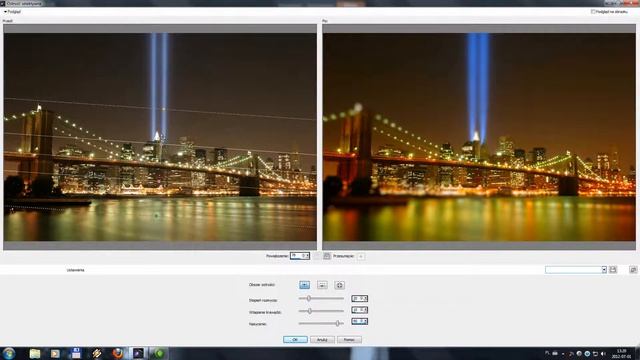Viewport: 640px width, 360px height.
Task: Click the green app icon in taskbar
Action: point(159,353)
